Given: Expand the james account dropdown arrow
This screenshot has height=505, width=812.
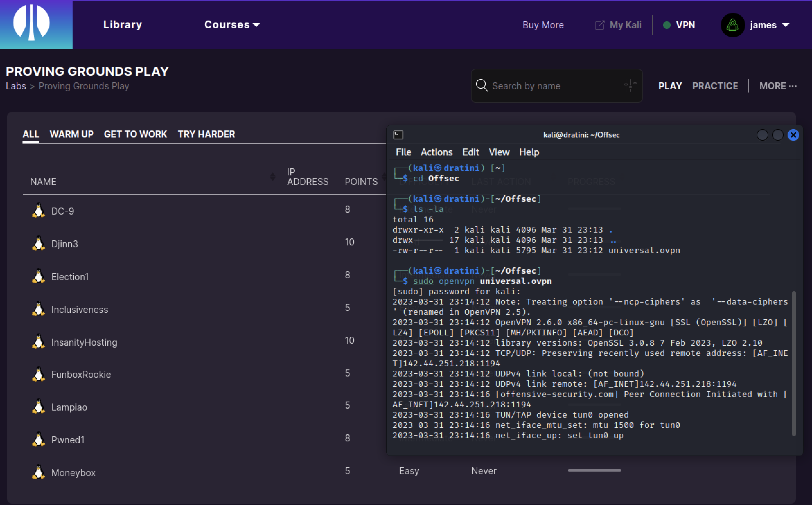Looking at the screenshot, I should point(786,25).
